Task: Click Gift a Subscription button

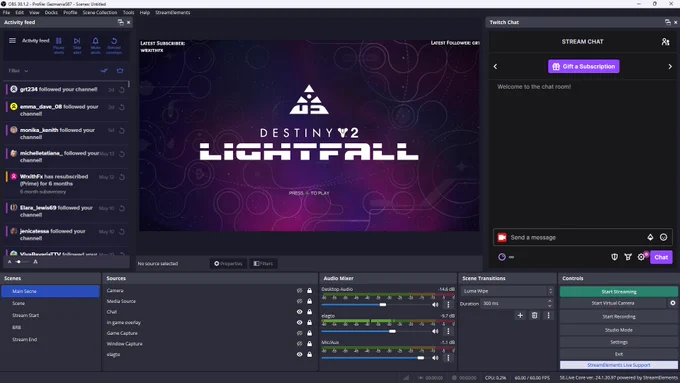Action: (x=583, y=66)
